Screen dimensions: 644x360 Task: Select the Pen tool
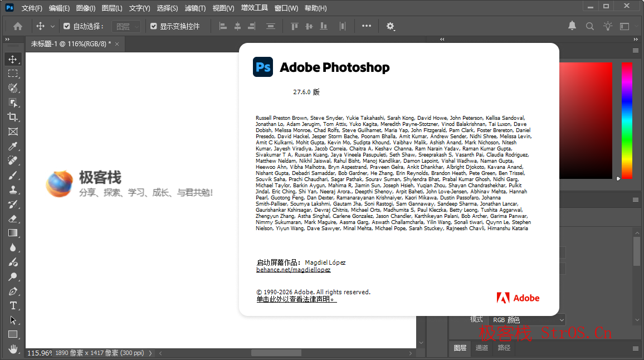point(13,291)
